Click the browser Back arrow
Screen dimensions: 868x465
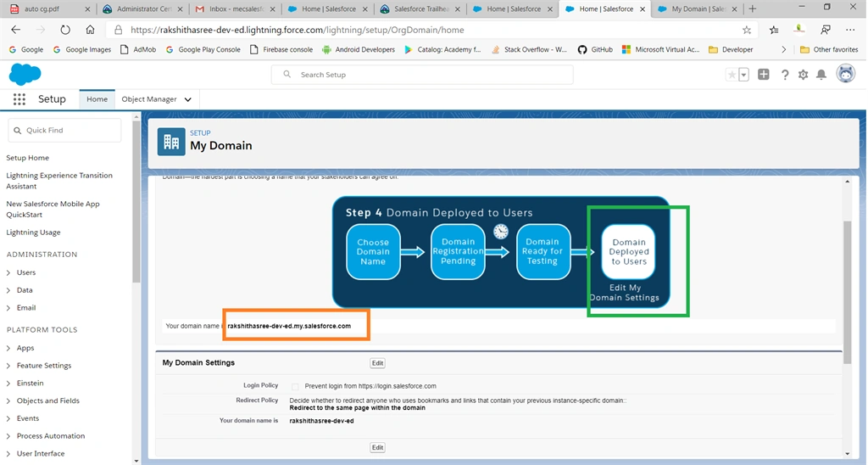coord(16,30)
